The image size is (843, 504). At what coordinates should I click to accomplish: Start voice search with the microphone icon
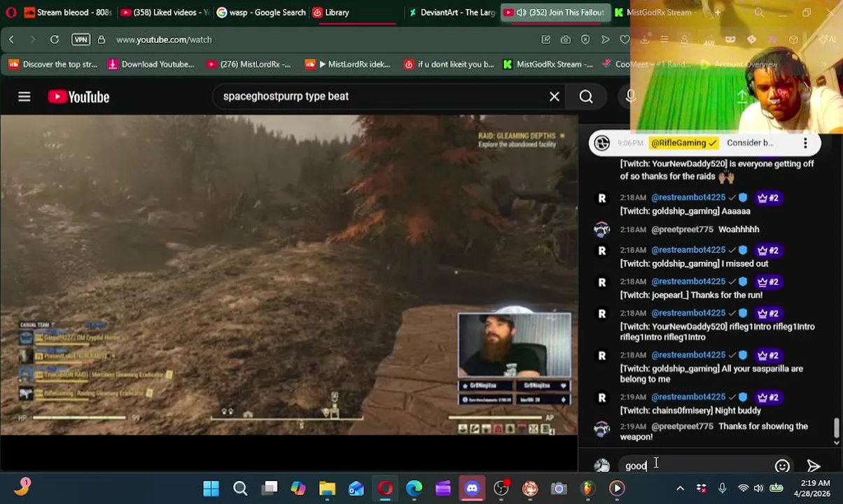tap(630, 97)
